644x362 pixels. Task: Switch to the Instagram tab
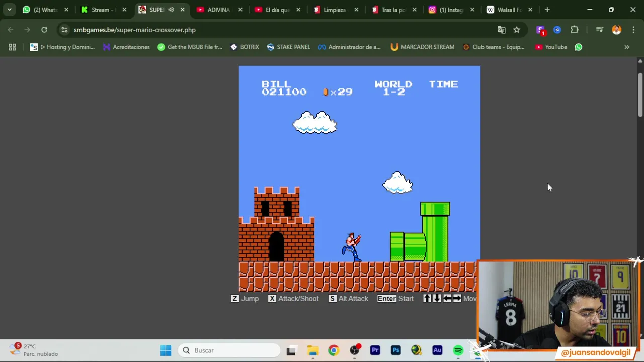[x=451, y=10]
